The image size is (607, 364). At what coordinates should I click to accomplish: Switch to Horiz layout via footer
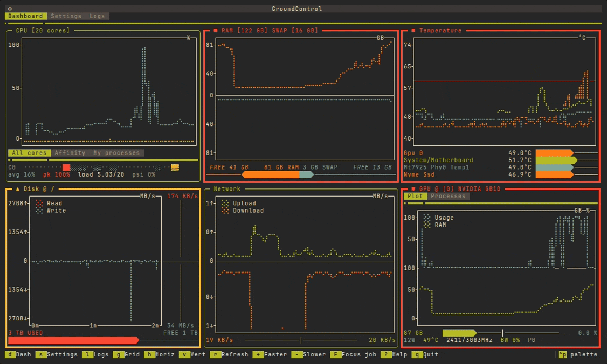point(160,354)
